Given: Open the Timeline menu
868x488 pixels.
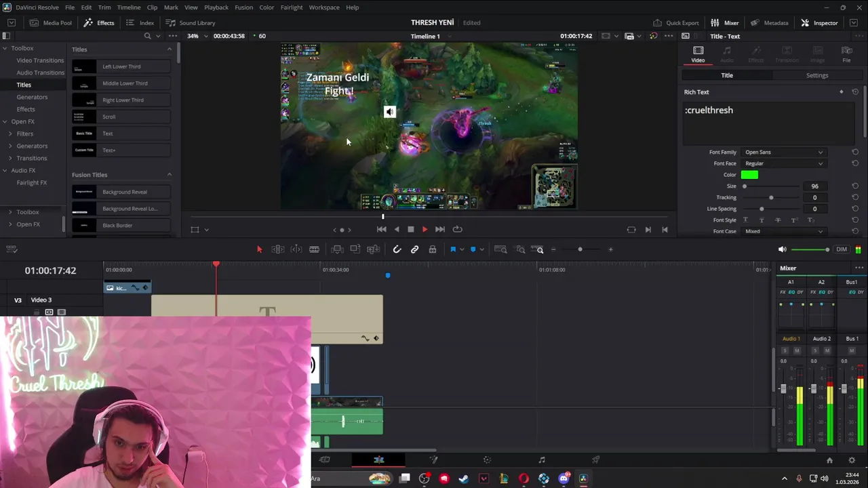Looking at the screenshot, I should (x=129, y=7).
